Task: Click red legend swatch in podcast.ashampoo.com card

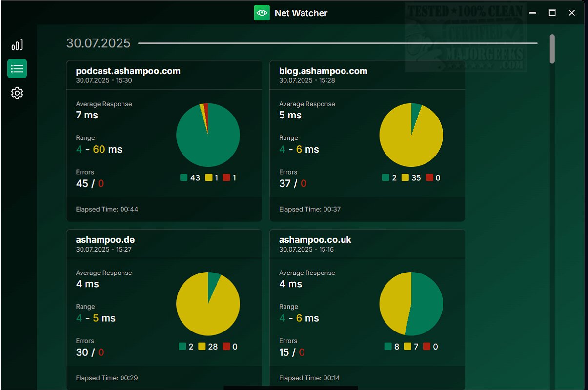Action: click(x=226, y=177)
